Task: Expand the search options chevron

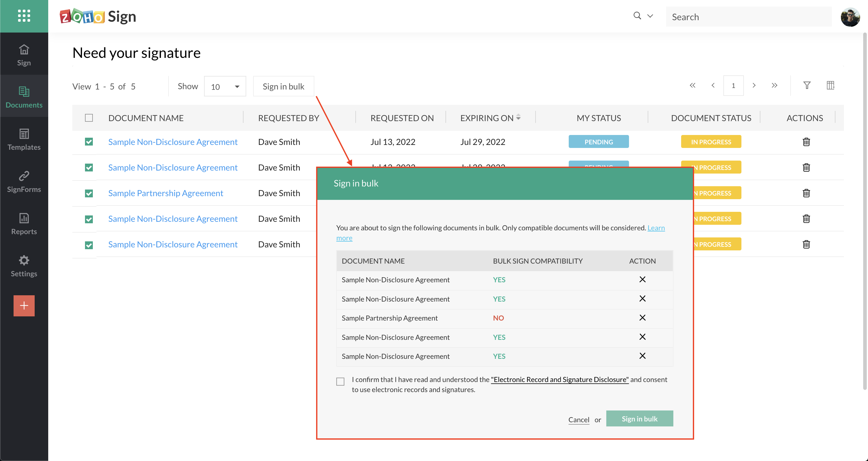Action: pos(650,16)
